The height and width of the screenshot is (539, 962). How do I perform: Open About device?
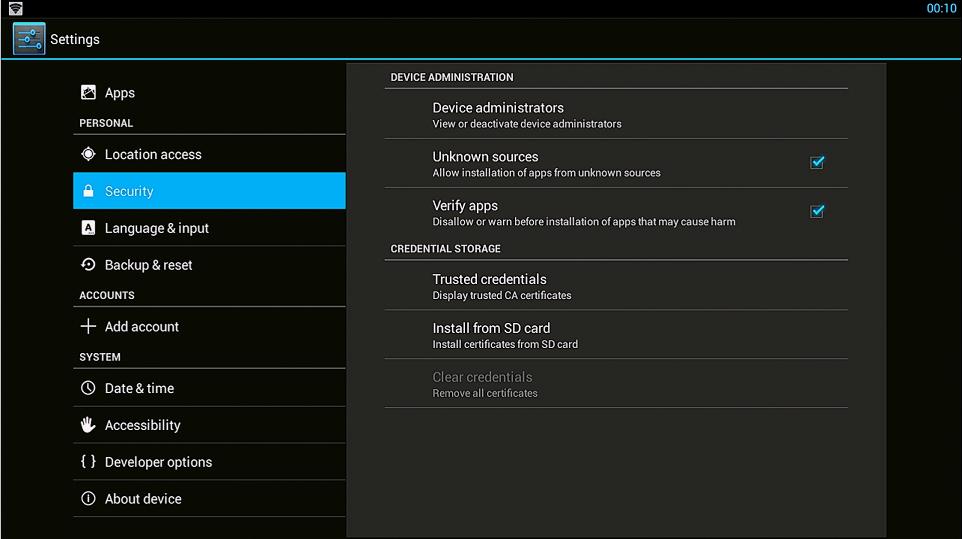pos(209,499)
